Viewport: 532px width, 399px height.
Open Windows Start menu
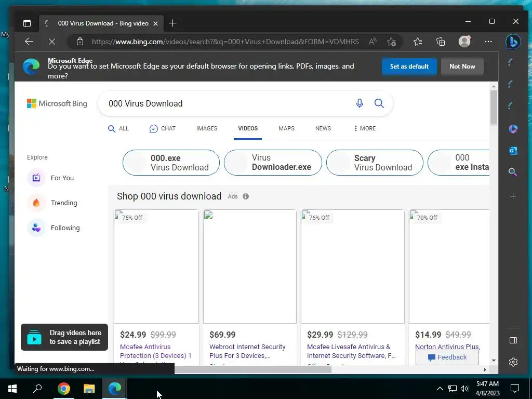(x=12, y=388)
